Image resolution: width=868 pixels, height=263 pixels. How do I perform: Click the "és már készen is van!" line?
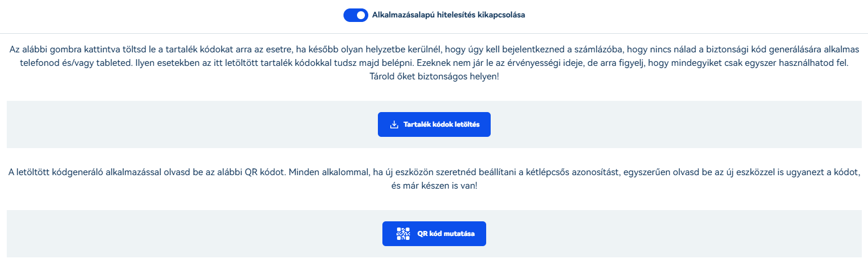pos(434,185)
